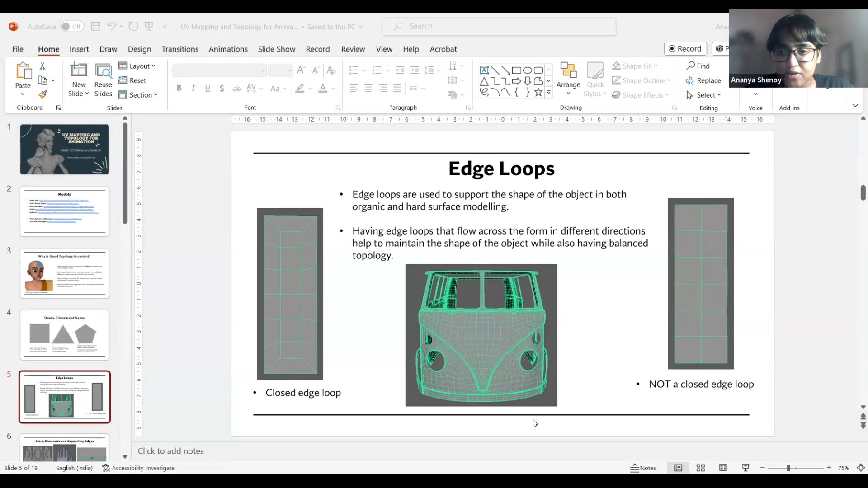Switch to Design tab
This screenshot has width=868, height=488.
139,49
